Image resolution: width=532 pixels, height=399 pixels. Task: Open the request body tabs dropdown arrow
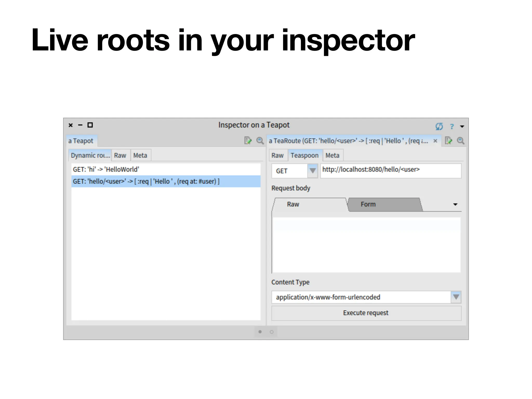tap(455, 204)
